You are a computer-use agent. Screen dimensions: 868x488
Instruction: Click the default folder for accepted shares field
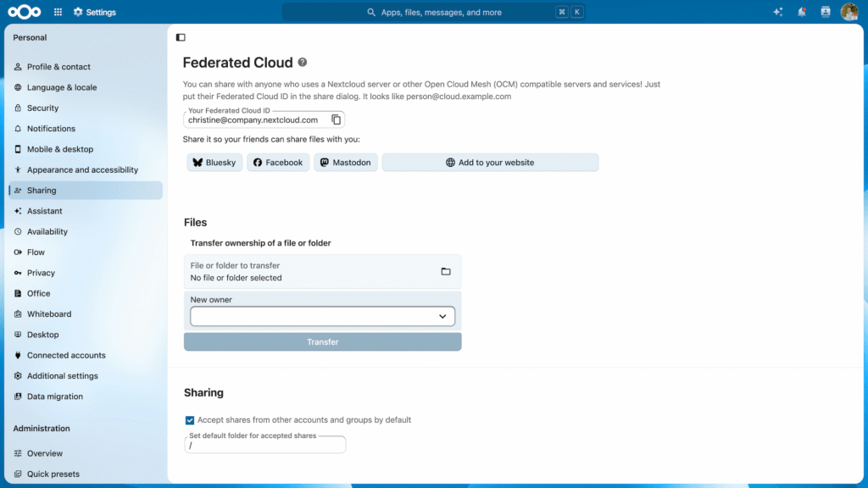tap(265, 445)
